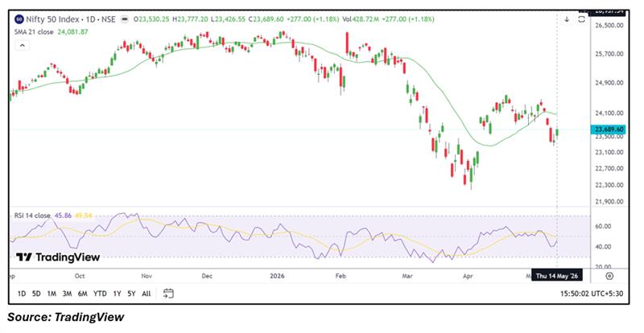Click the Feb label on time axis
Viewport: 644px width, 333px height.
coord(341,276)
